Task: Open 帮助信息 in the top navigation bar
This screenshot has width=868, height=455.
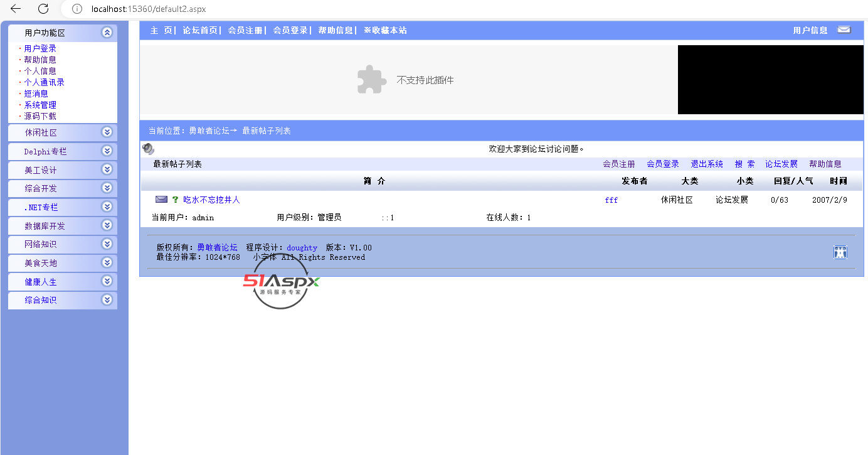Action: point(336,30)
